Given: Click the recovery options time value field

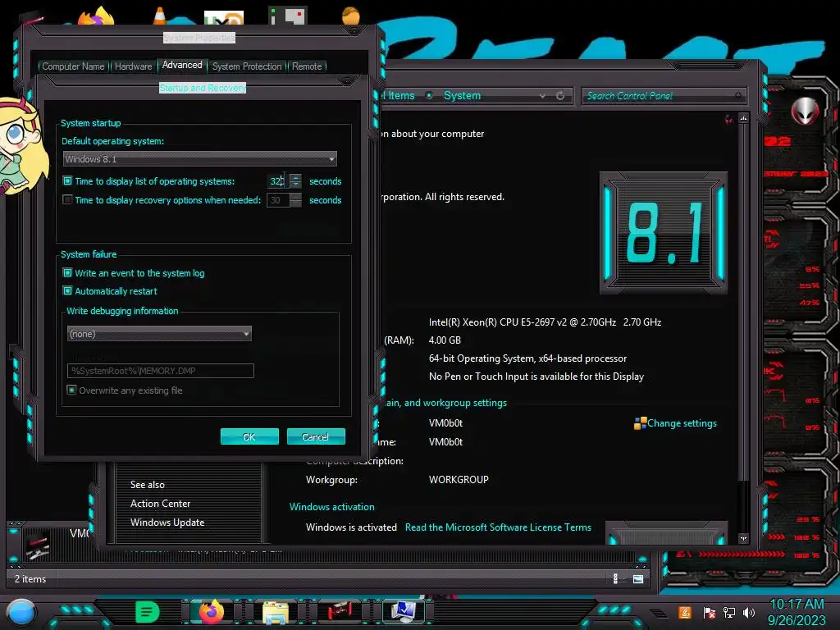Looking at the screenshot, I should pyautogui.click(x=278, y=200).
